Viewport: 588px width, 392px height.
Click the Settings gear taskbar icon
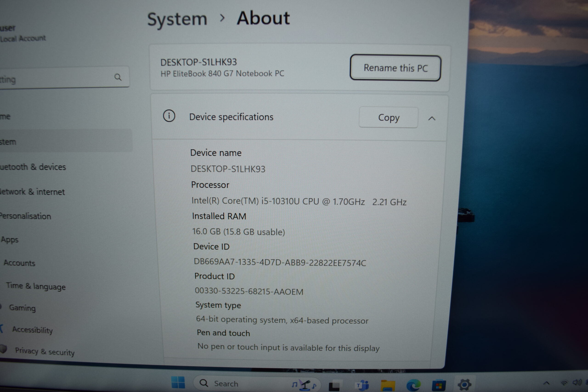[x=464, y=384]
